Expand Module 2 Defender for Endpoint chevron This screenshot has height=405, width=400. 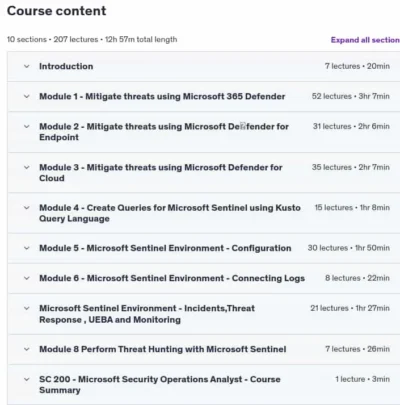[x=27, y=126]
